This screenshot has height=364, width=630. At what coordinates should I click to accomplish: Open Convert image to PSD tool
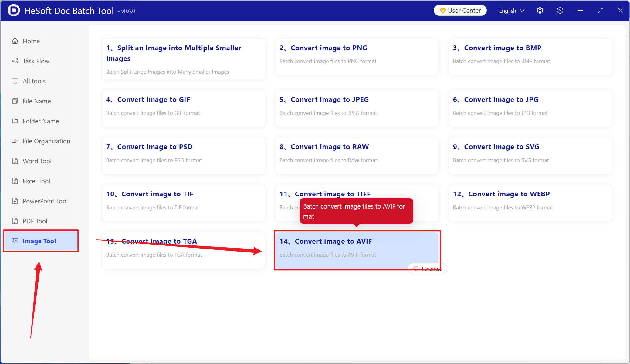point(184,156)
